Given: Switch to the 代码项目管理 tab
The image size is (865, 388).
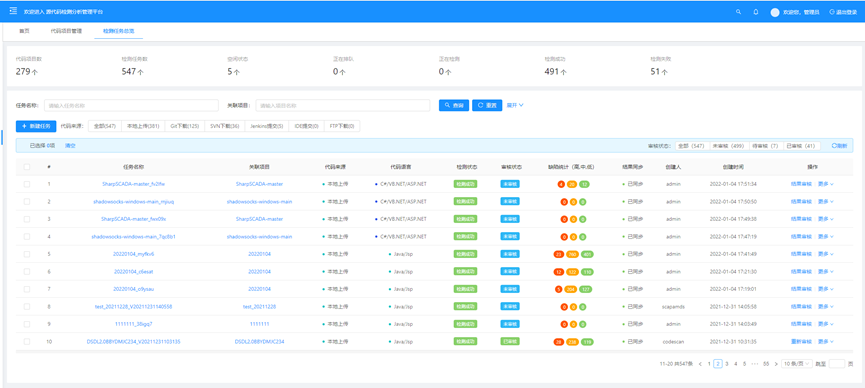Looking at the screenshot, I should (66, 31).
